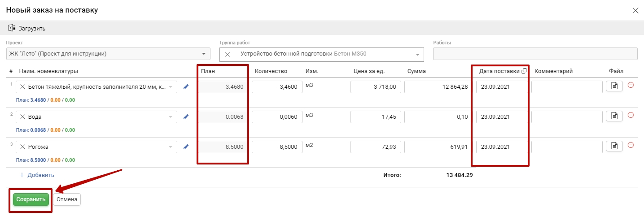
Task: Click the Работы input field
Action: point(535,54)
